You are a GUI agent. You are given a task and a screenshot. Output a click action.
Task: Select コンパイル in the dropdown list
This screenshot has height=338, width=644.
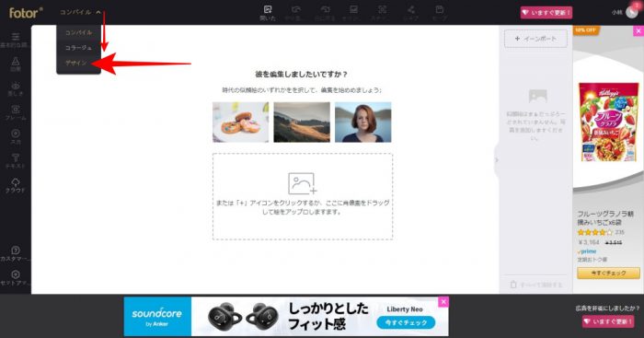tap(78, 32)
